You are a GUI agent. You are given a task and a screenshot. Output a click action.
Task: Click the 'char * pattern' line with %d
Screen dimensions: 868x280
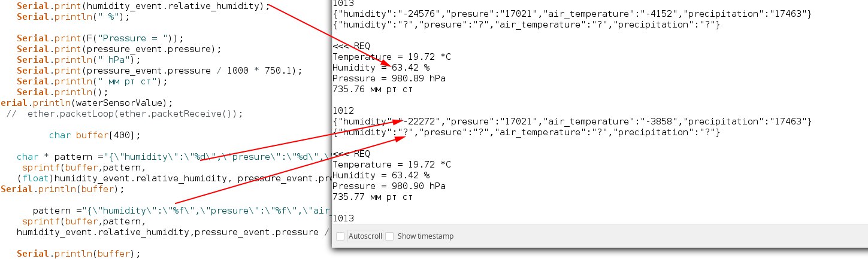click(x=174, y=158)
